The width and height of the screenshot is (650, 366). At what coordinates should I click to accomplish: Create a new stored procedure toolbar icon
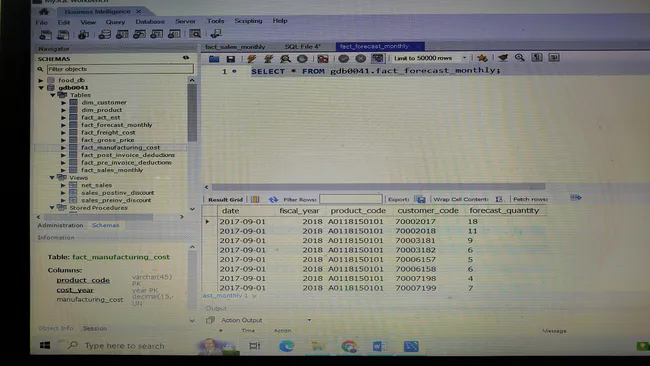tap(156, 34)
